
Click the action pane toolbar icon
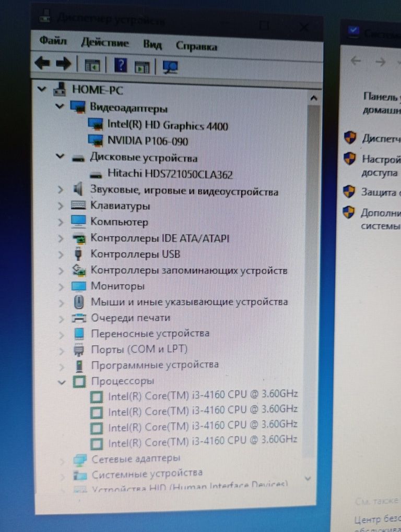(141, 67)
